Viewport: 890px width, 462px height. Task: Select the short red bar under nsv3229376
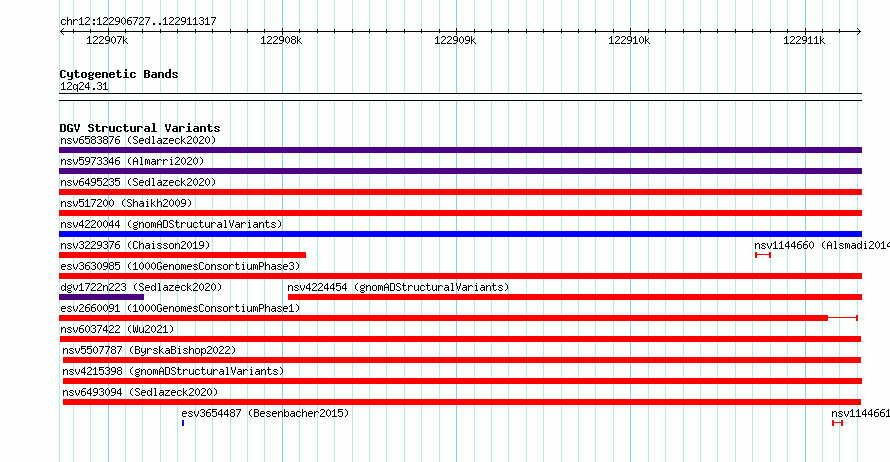(182, 255)
